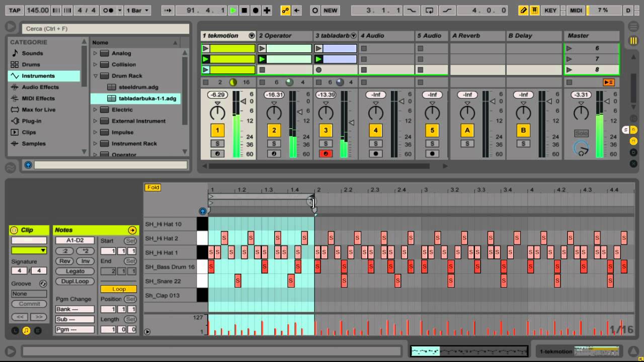
Task: Expand the Electric folder
Action: point(95,110)
